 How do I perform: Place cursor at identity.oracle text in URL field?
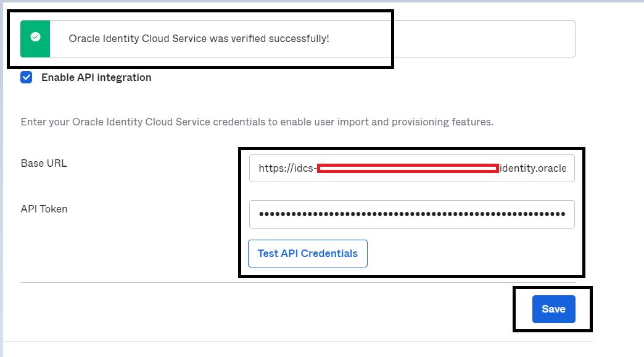pos(533,168)
